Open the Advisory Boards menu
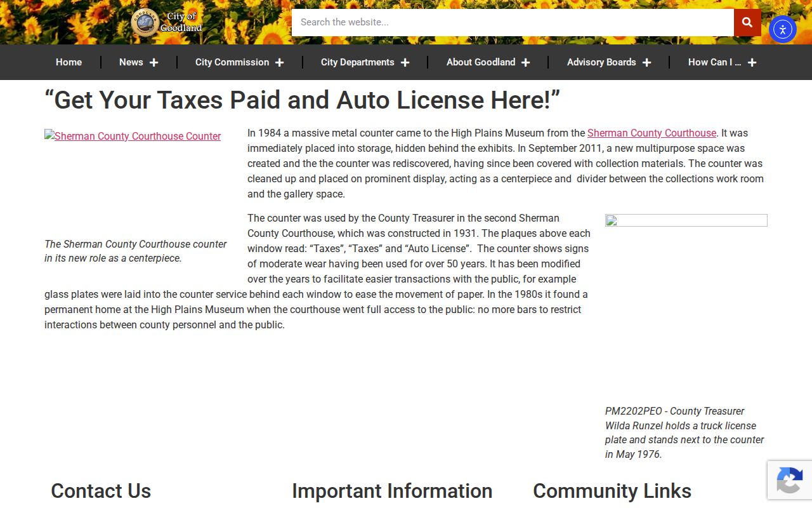 [x=601, y=62]
